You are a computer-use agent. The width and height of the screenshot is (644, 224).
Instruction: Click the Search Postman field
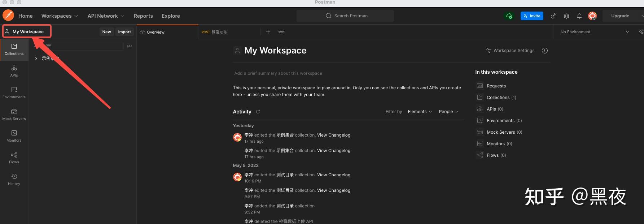coord(345,16)
